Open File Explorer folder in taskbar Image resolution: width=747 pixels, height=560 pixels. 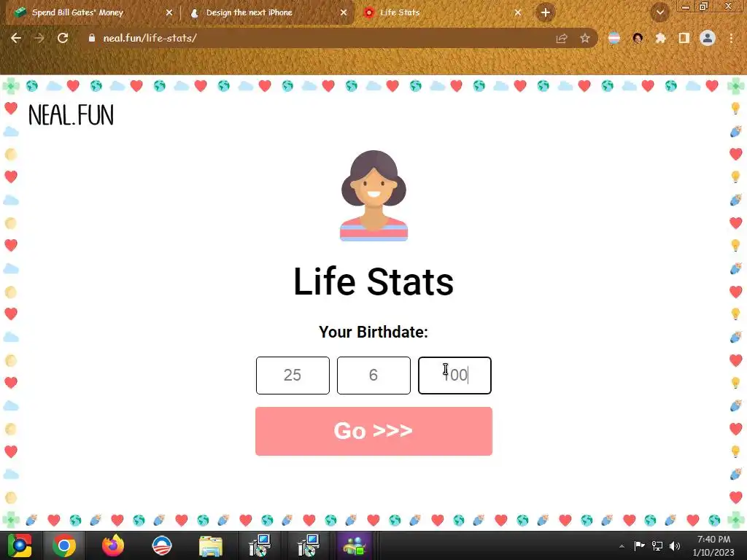click(x=211, y=545)
